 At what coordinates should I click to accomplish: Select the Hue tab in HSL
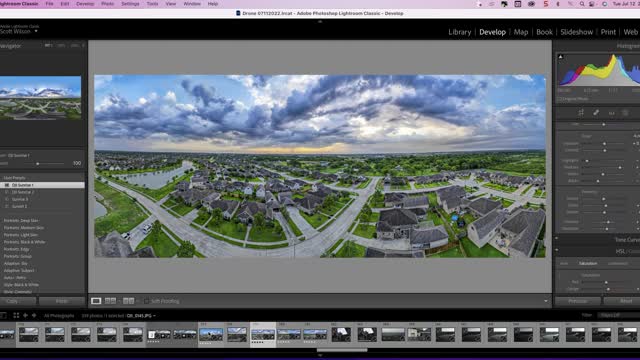[564, 264]
